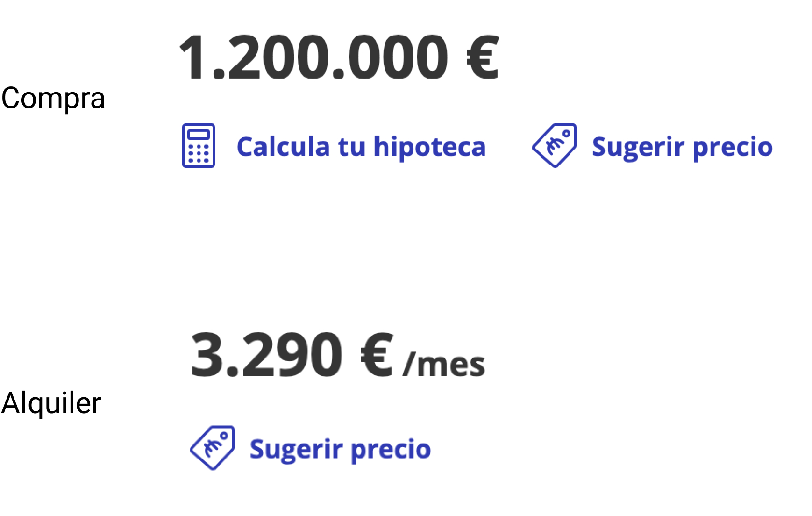Click the word Calcula in the mortgage link
Screen dimensions: 812x516
coord(283,147)
